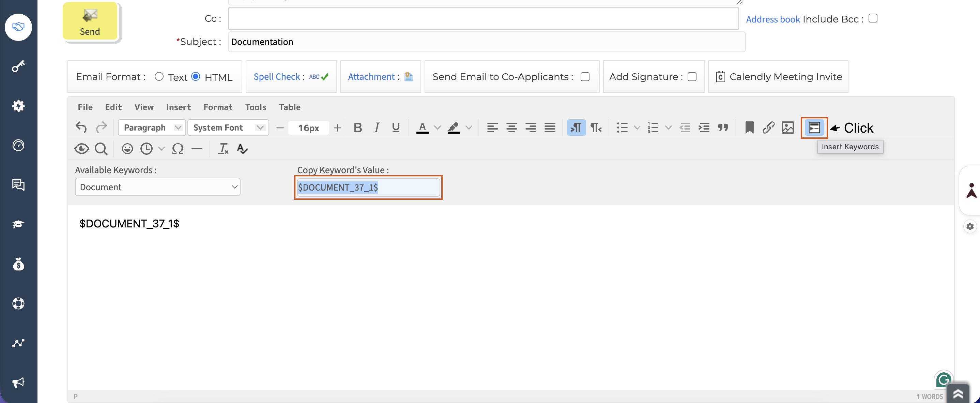
Task: Justify the text
Action: (550, 128)
